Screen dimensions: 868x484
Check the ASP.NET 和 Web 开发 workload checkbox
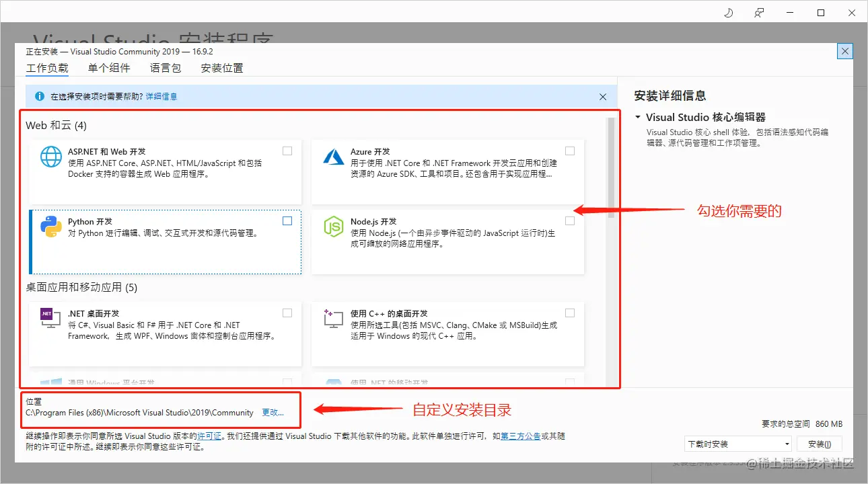click(x=287, y=151)
